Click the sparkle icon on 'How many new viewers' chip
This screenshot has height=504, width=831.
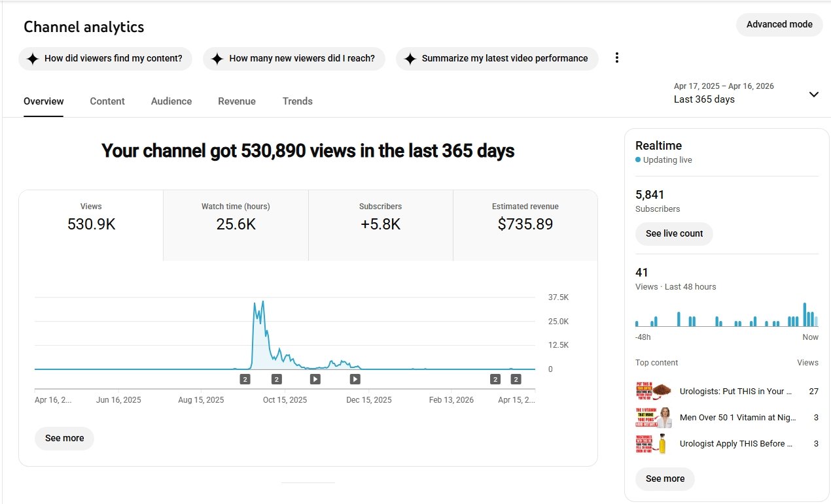tap(217, 59)
